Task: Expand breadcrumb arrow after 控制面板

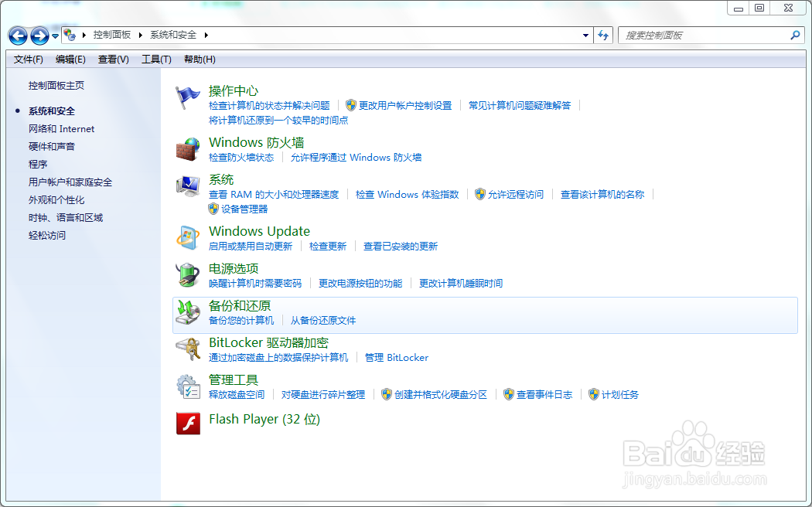Action: coord(140,35)
